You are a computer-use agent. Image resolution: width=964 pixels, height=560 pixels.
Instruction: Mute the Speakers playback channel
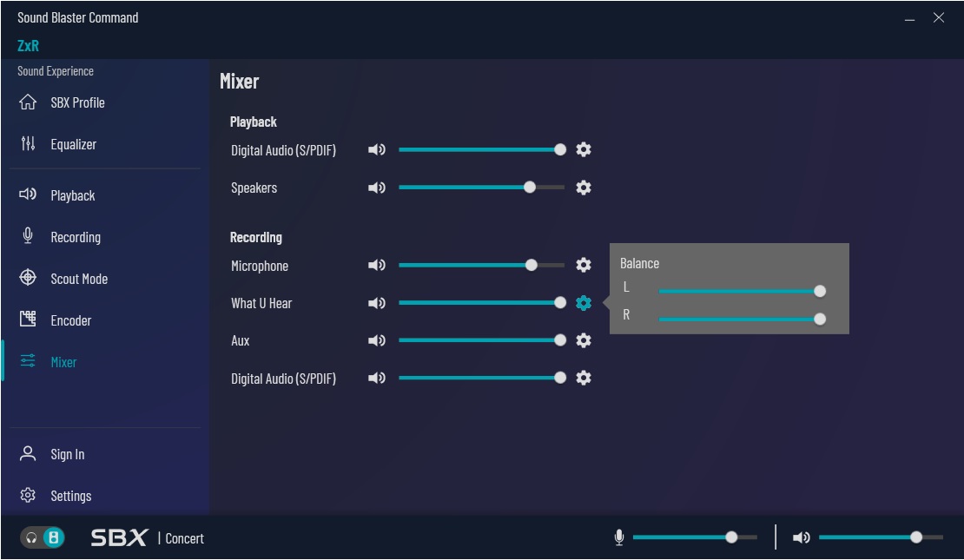tap(377, 188)
